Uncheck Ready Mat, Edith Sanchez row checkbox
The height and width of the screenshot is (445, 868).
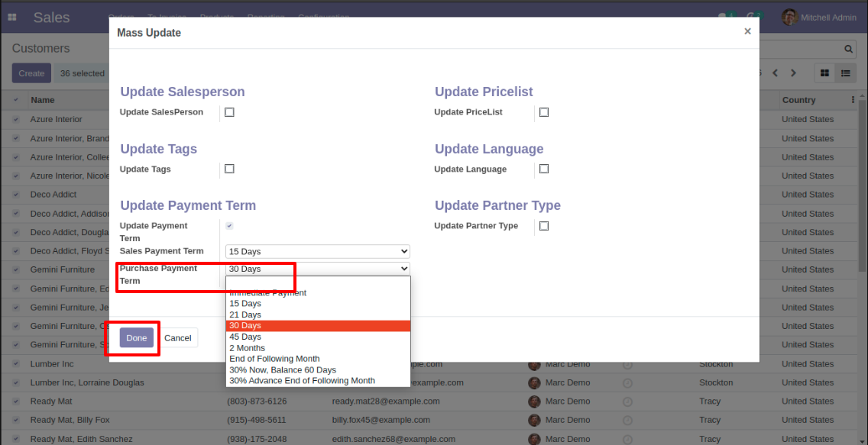click(x=16, y=440)
